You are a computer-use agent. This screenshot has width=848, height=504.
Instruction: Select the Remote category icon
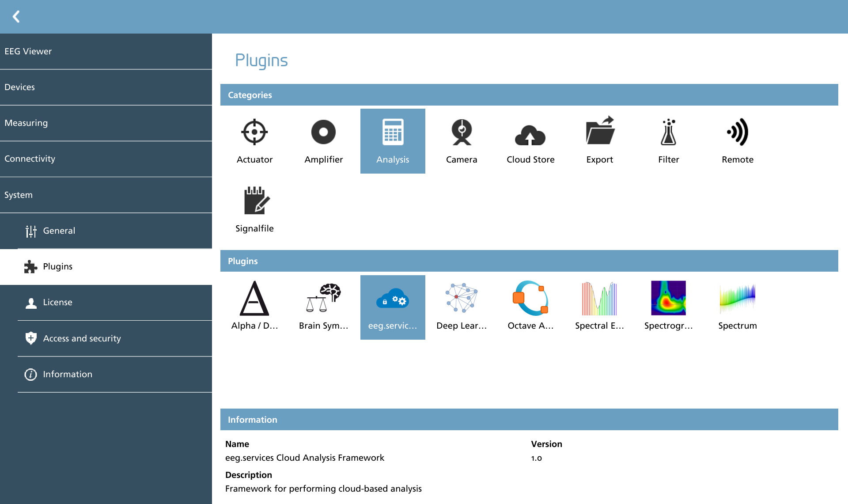click(x=737, y=132)
